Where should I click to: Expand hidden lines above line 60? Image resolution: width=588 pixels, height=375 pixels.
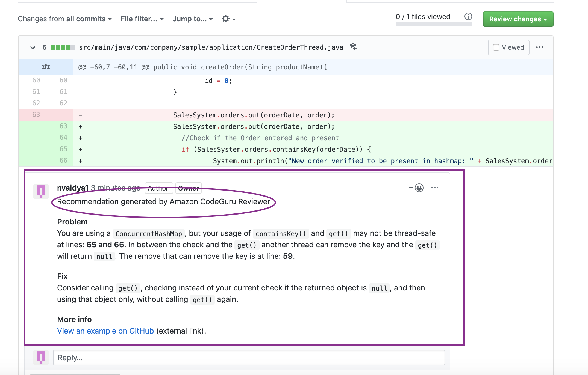46,67
